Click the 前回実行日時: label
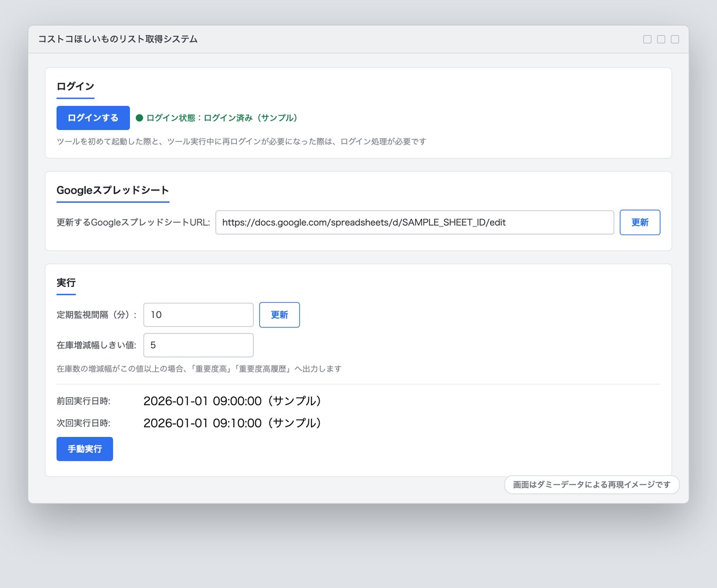This screenshot has width=717, height=588. [x=83, y=401]
